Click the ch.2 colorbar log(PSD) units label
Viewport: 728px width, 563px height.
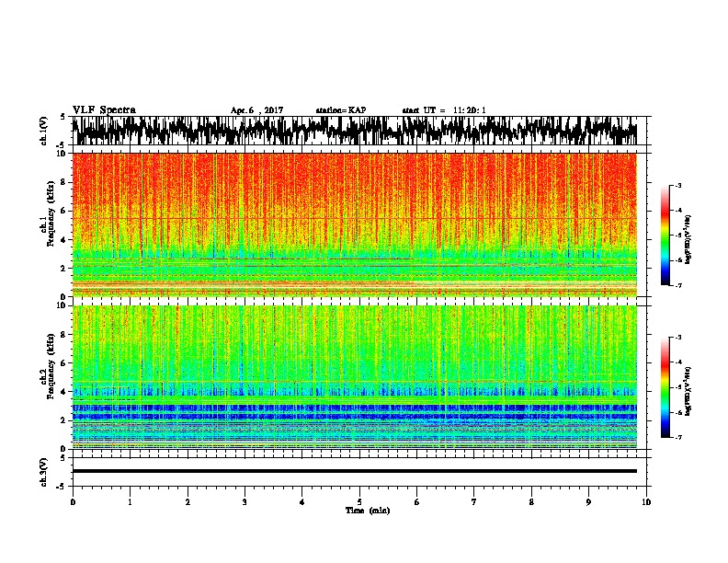(x=688, y=391)
